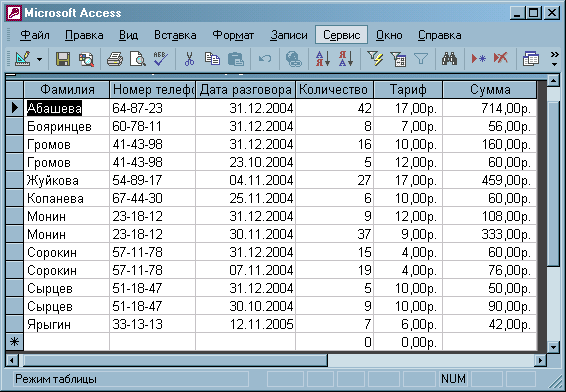Click the Filter By Selection icon
Image resolution: width=566 pixels, height=392 pixels.
pos(375,58)
